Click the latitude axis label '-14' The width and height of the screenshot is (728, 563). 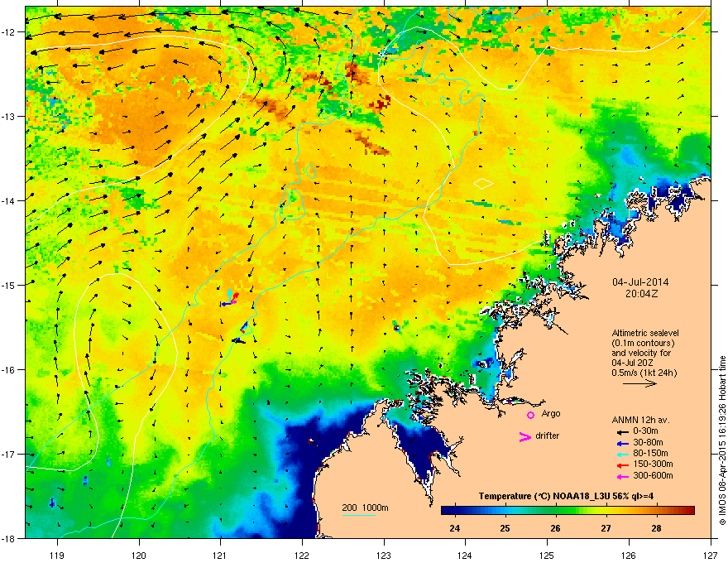(9, 201)
